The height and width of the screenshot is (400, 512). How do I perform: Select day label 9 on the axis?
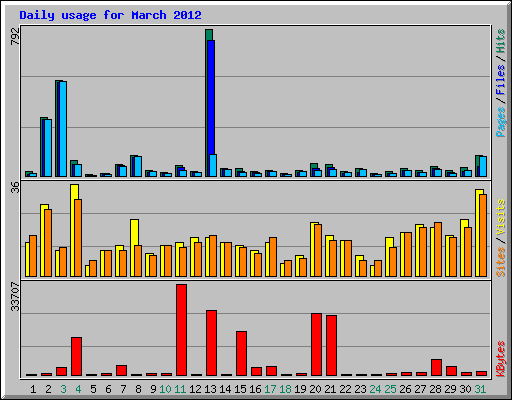pyautogui.click(x=153, y=389)
